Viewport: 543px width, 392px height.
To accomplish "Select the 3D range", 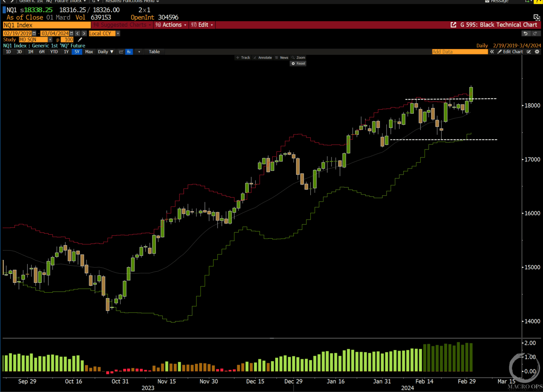I will pos(19,52).
